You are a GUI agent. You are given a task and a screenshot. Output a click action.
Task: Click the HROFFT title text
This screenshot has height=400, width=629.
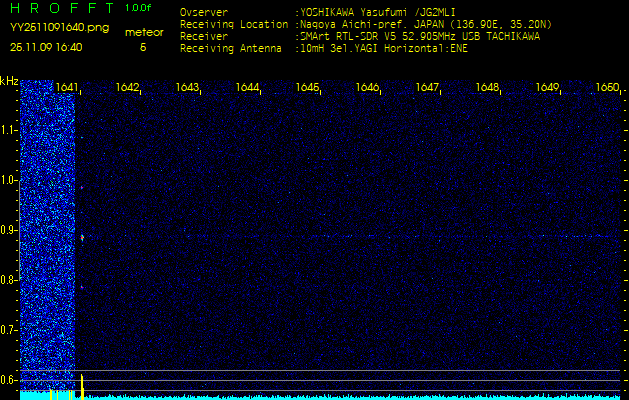coord(60,9)
